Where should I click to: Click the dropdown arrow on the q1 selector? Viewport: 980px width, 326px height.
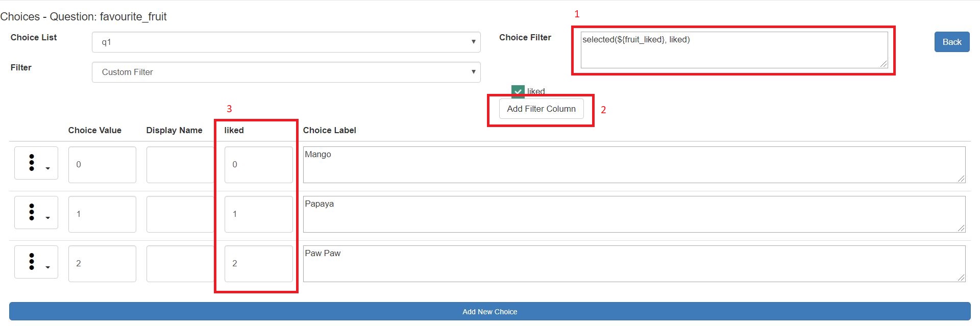click(473, 42)
